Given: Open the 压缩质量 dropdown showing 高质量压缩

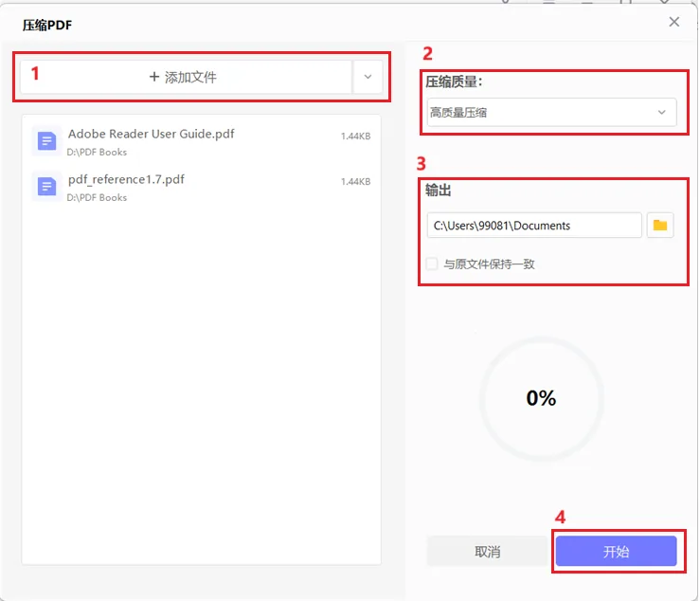Looking at the screenshot, I should (x=551, y=112).
